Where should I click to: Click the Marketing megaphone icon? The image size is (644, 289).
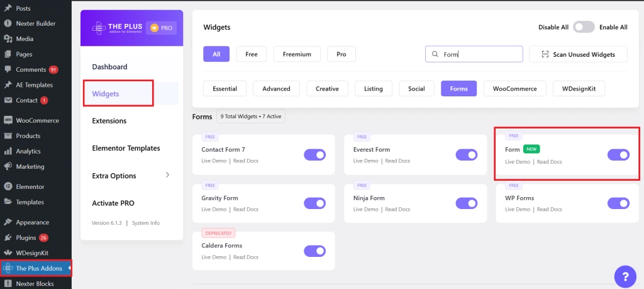click(8, 166)
